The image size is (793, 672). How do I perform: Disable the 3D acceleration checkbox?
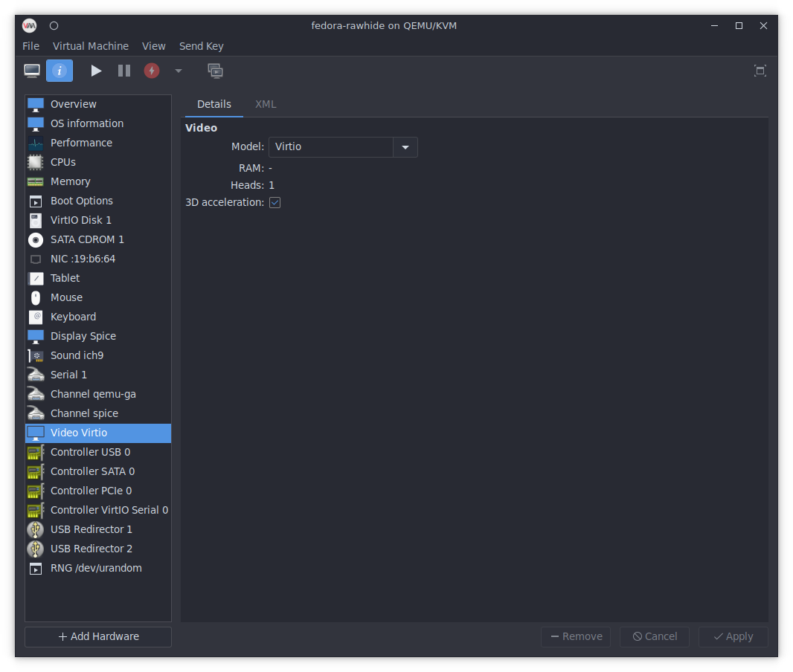pyautogui.click(x=275, y=202)
